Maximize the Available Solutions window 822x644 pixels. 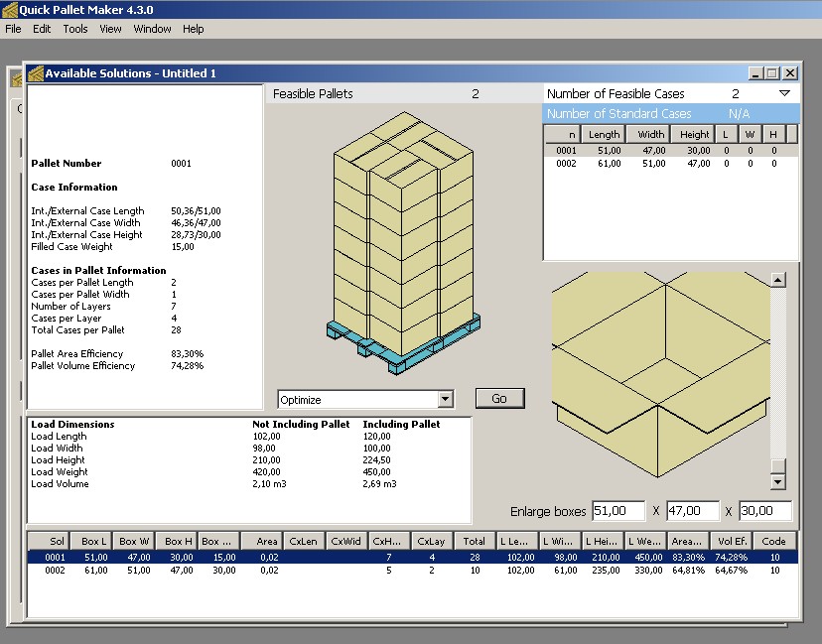pos(772,73)
